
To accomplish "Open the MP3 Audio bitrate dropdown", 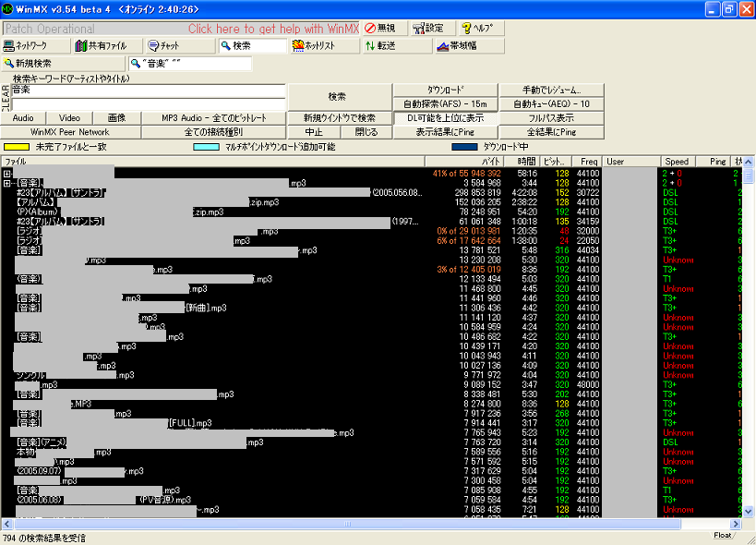I will (x=214, y=118).
